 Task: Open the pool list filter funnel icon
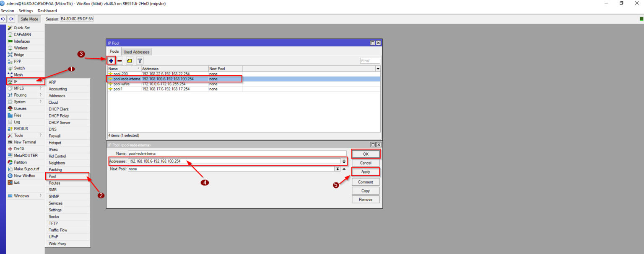point(139,60)
